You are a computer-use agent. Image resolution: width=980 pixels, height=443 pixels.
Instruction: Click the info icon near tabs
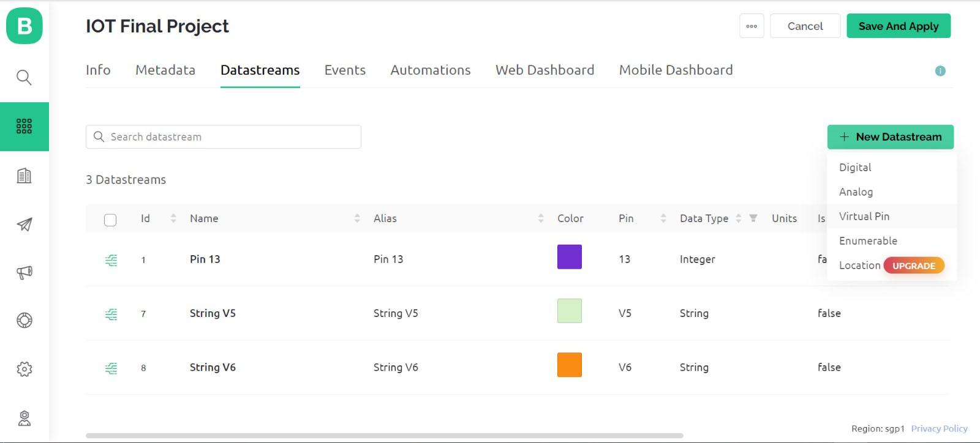(x=940, y=71)
